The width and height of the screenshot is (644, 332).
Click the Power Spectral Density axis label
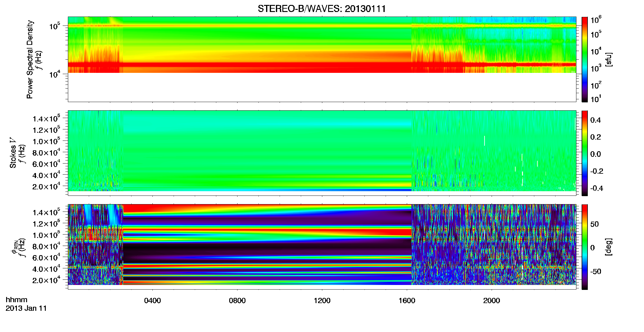29,59
